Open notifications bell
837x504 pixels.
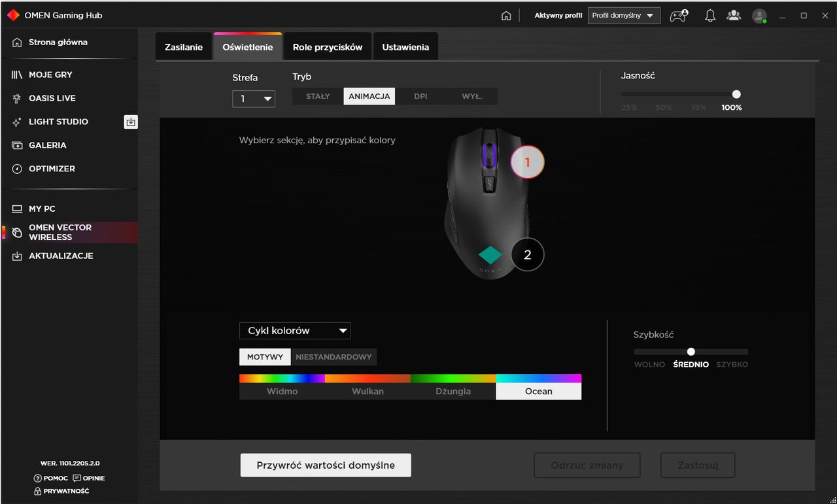click(710, 16)
